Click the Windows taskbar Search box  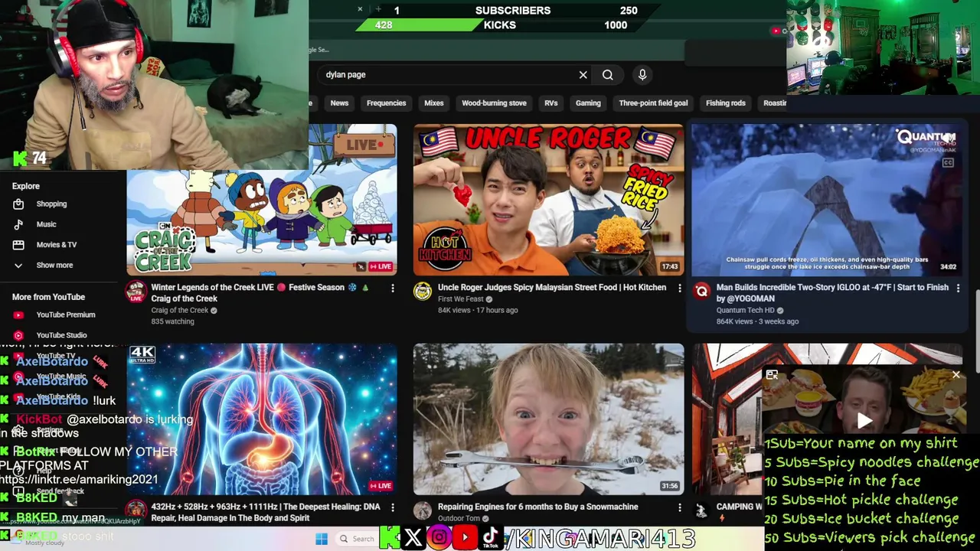coord(358,539)
